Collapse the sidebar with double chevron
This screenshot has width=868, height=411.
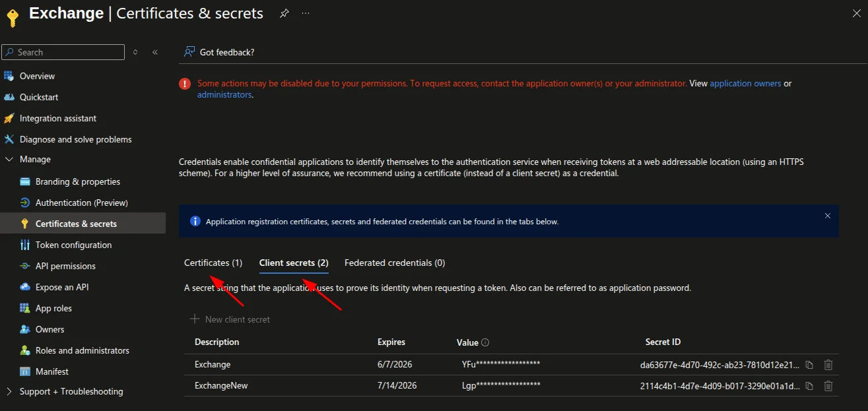155,52
